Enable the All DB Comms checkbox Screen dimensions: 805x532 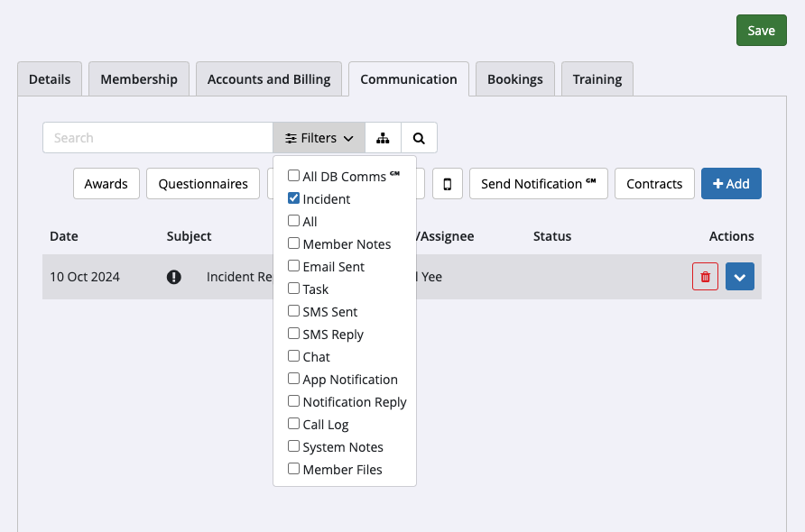pos(293,176)
